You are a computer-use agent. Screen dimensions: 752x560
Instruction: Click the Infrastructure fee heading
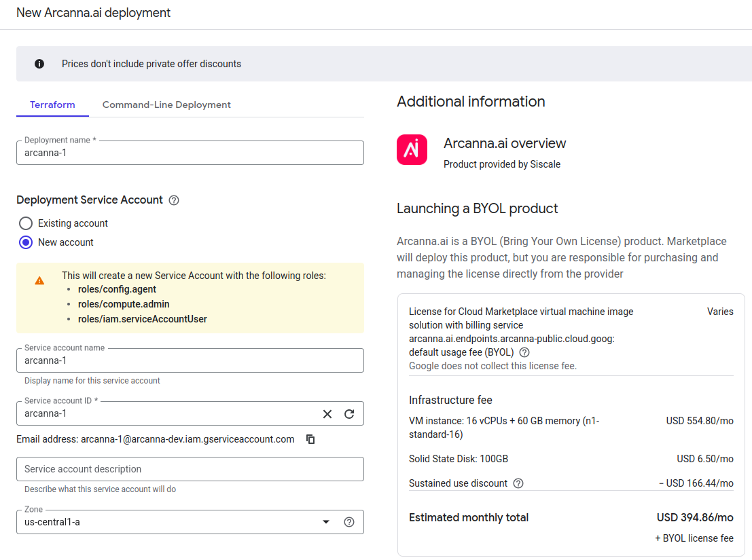pyautogui.click(x=450, y=400)
